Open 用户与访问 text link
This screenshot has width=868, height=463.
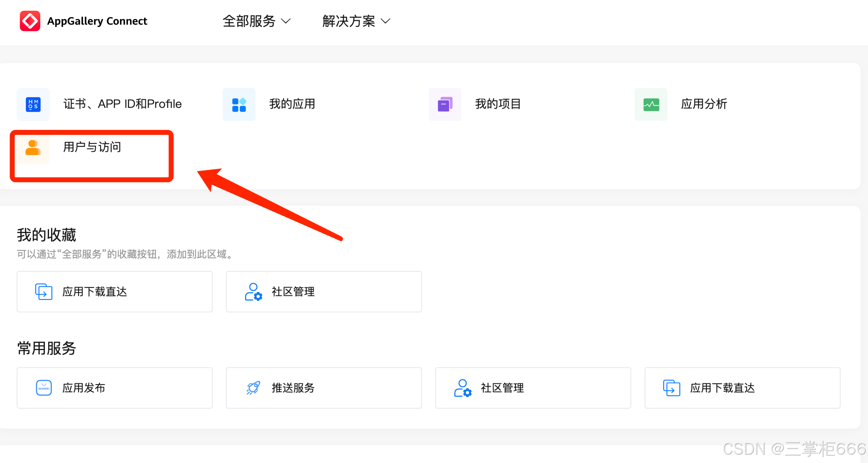pyautogui.click(x=92, y=147)
